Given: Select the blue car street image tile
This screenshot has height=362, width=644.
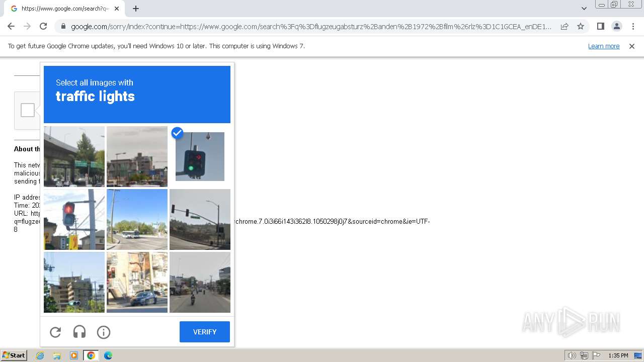Looking at the screenshot, I should [x=137, y=282].
